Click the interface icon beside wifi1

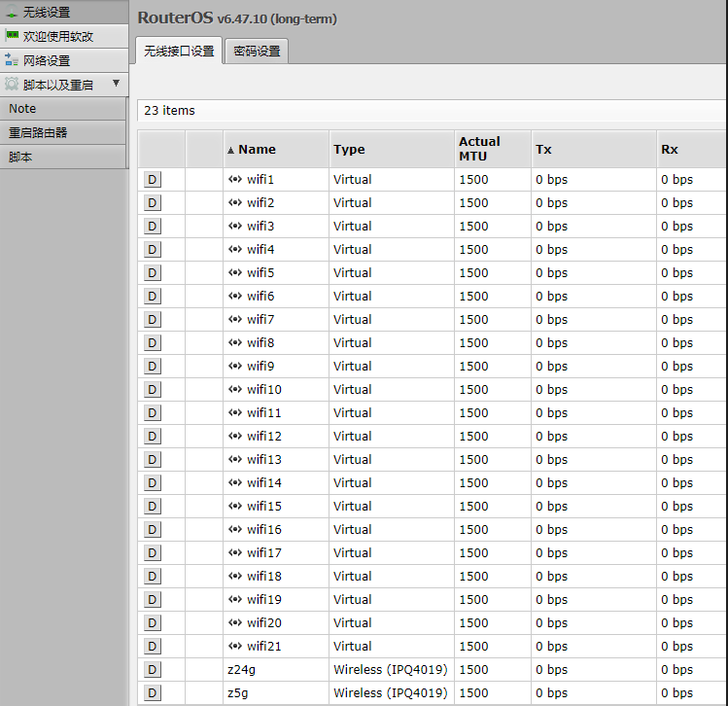click(x=235, y=180)
